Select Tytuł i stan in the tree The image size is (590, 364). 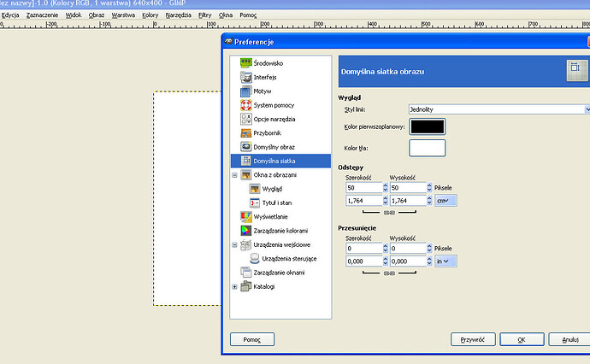click(277, 203)
